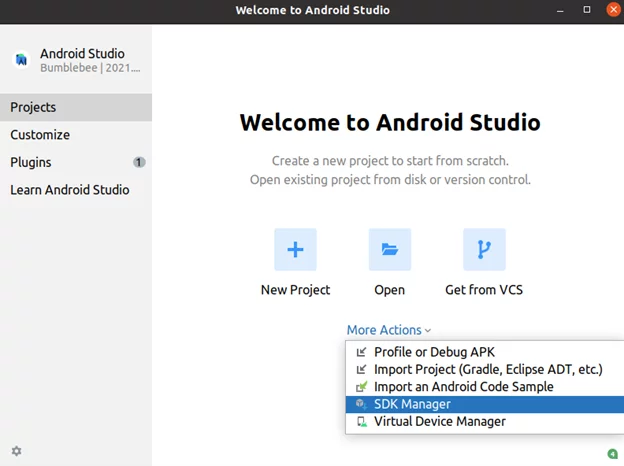624x466 pixels.
Task: Launch Virtual Device Manager
Action: tap(485, 421)
